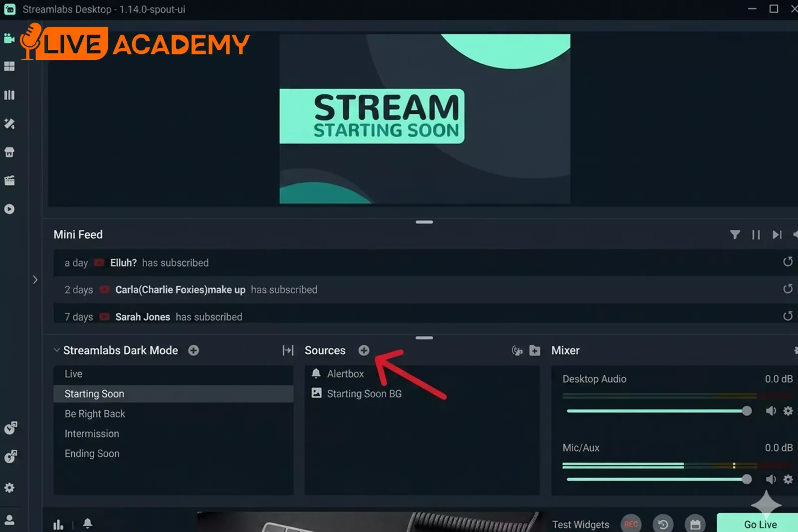Click the Streamlabs Desktop app icon in title bar
The image size is (798, 532).
point(9,9)
